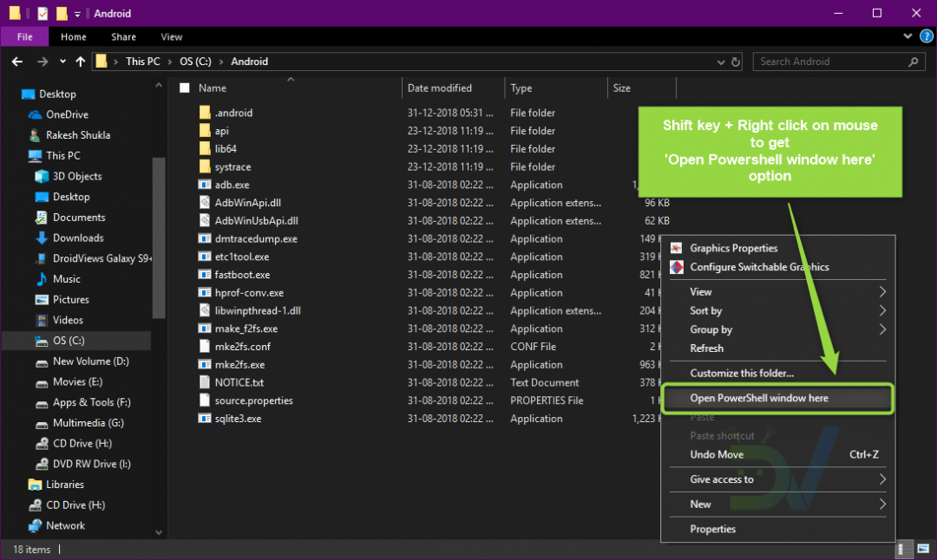
Task: Open the Help question mark icon
Action: point(927,36)
